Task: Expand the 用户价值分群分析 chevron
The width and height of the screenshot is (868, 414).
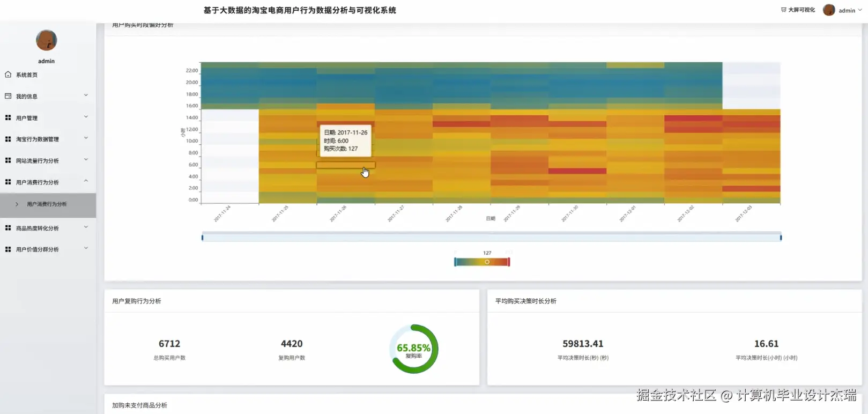Action: pyautogui.click(x=86, y=249)
